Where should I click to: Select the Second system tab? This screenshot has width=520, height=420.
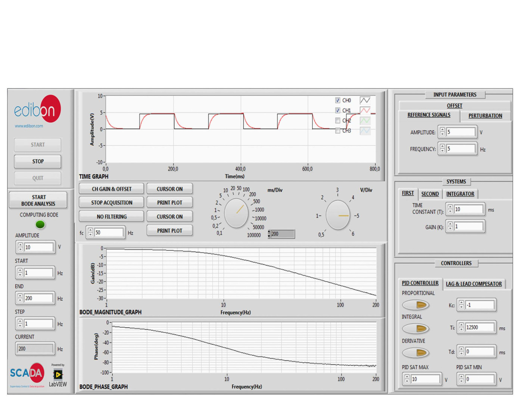coord(430,194)
